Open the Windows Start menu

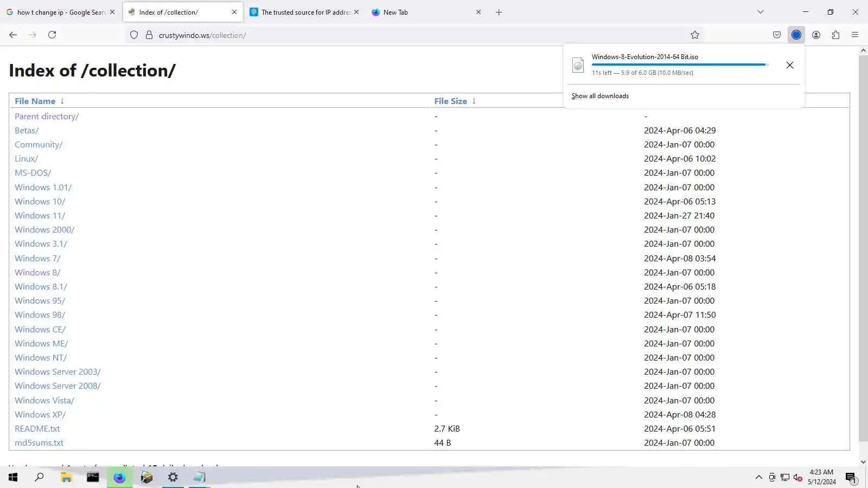tap(13, 477)
